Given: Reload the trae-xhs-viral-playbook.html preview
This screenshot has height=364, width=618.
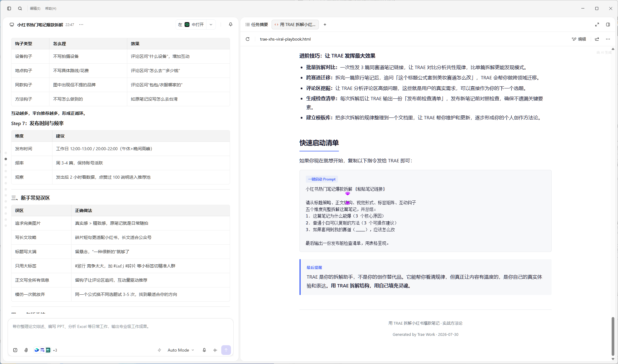Looking at the screenshot, I should (x=248, y=39).
